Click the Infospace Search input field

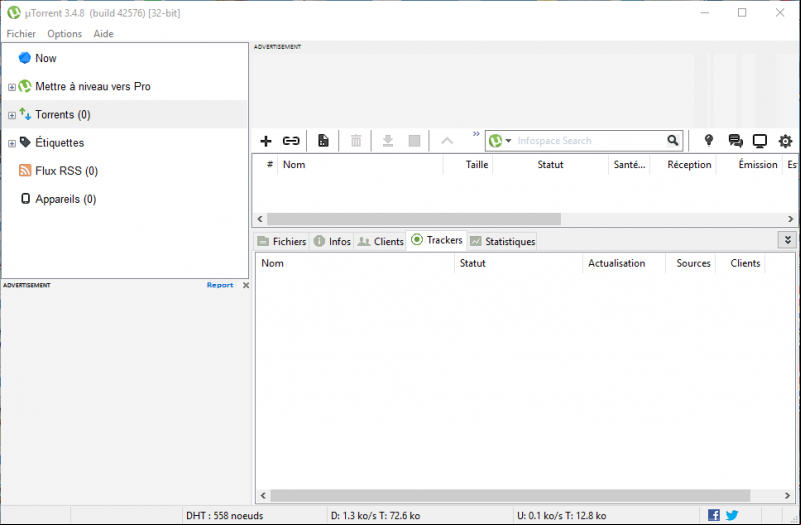click(590, 140)
